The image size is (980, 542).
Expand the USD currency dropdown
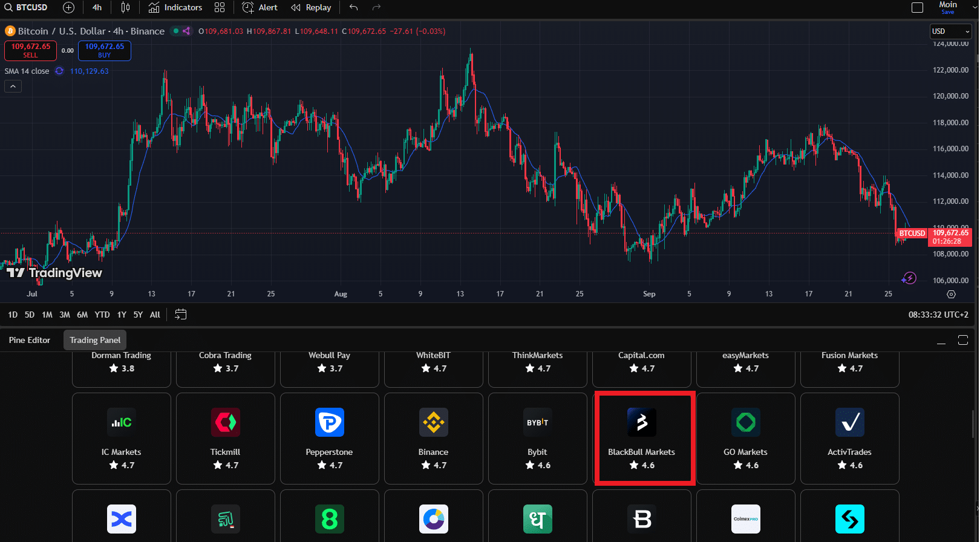tap(950, 31)
